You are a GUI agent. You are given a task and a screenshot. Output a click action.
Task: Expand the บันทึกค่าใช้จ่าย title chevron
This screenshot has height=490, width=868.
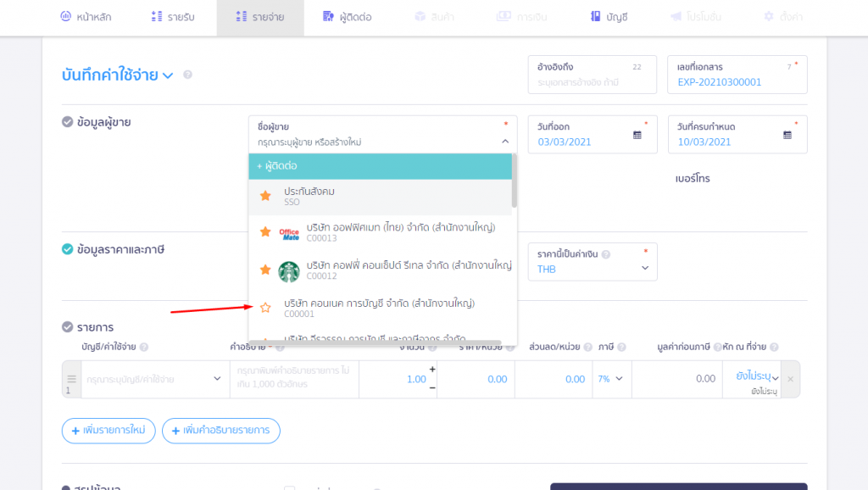(x=168, y=75)
